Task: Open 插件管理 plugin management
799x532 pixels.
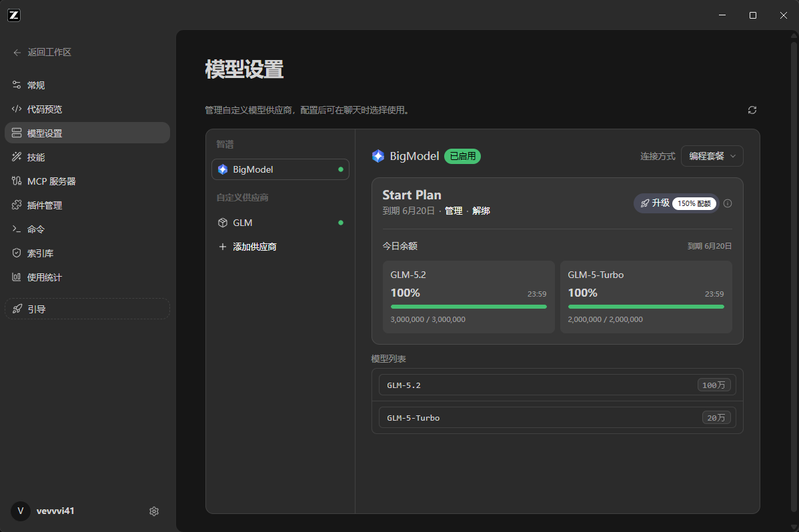Action: 87,205
